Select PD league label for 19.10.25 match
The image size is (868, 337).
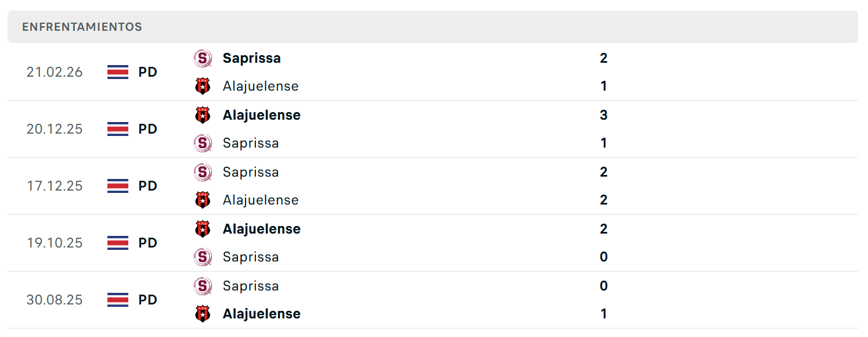[x=147, y=243]
